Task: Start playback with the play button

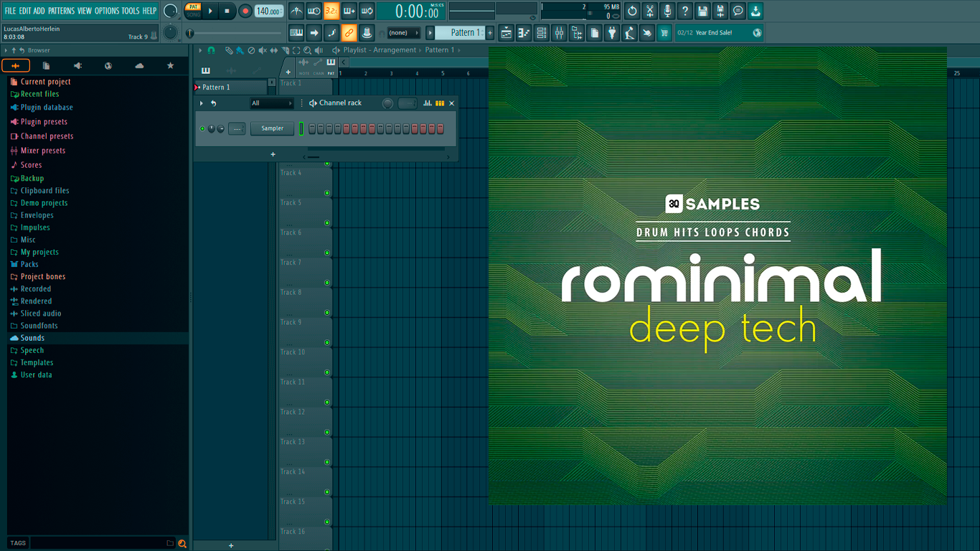Action: pyautogui.click(x=210, y=11)
